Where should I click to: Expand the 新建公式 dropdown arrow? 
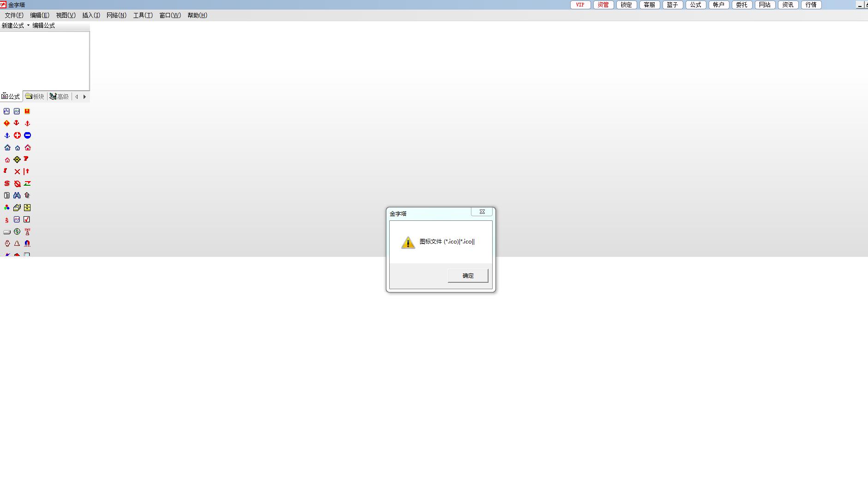[x=28, y=25]
